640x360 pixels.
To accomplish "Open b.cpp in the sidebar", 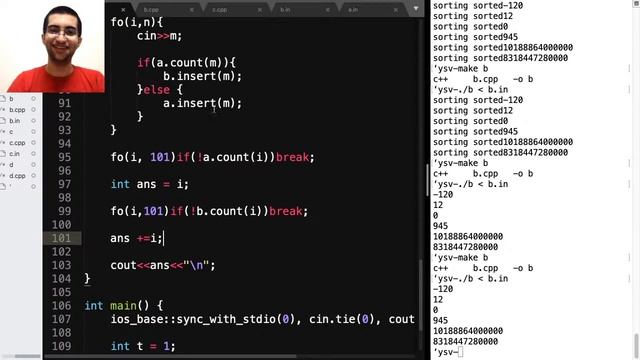I will [x=17, y=110].
